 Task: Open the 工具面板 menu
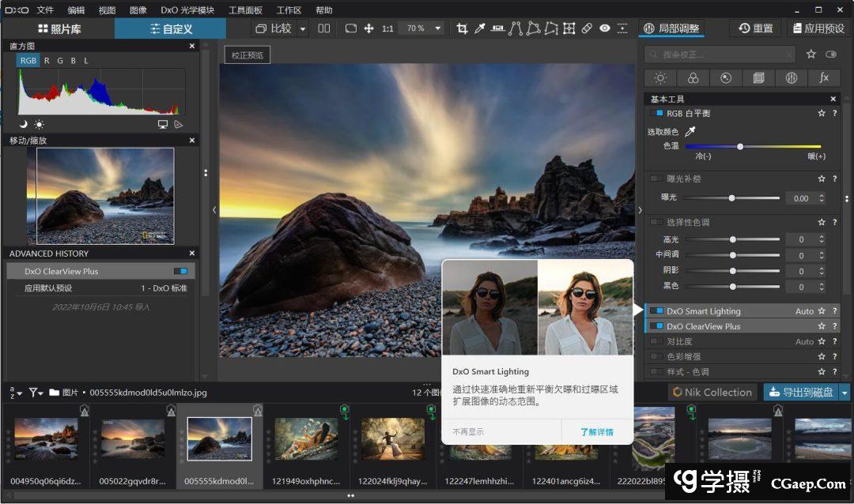pyautogui.click(x=245, y=10)
